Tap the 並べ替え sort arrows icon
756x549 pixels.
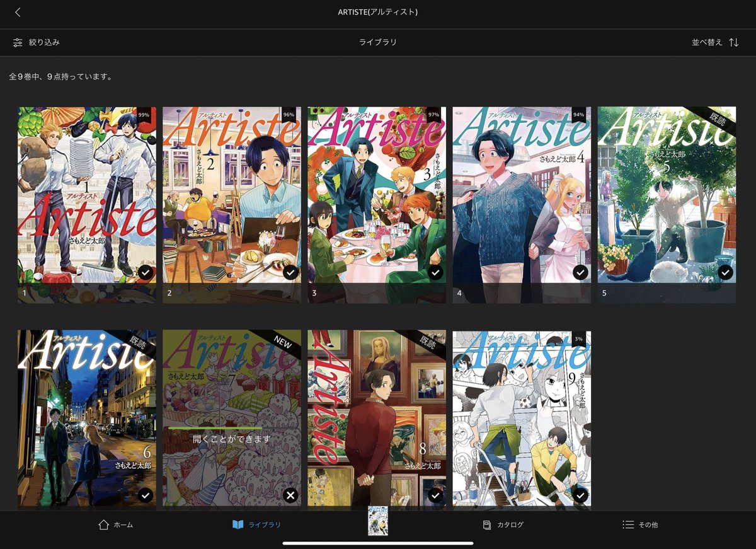point(734,42)
